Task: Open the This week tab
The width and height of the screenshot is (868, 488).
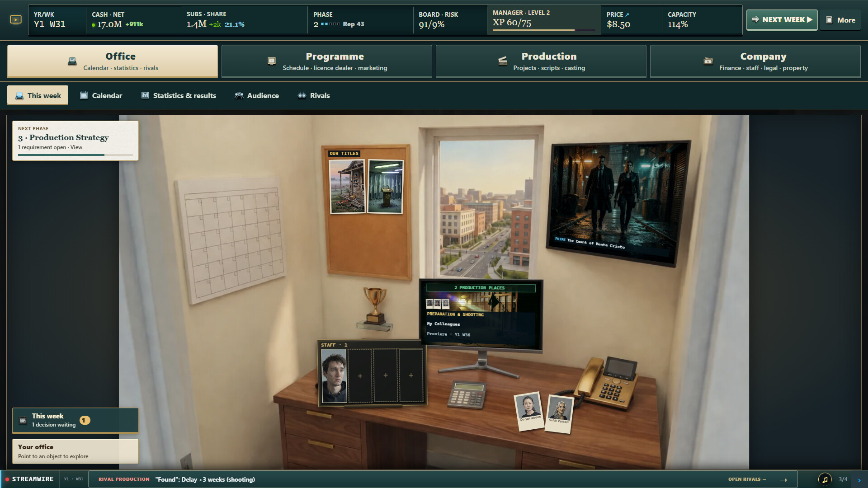Action: (x=38, y=95)
